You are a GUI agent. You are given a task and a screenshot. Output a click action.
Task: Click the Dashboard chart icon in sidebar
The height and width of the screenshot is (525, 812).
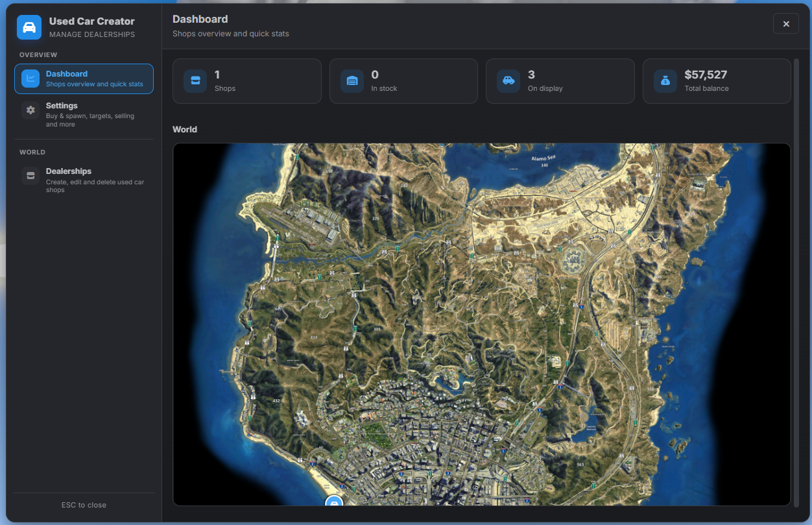(30, 79)
